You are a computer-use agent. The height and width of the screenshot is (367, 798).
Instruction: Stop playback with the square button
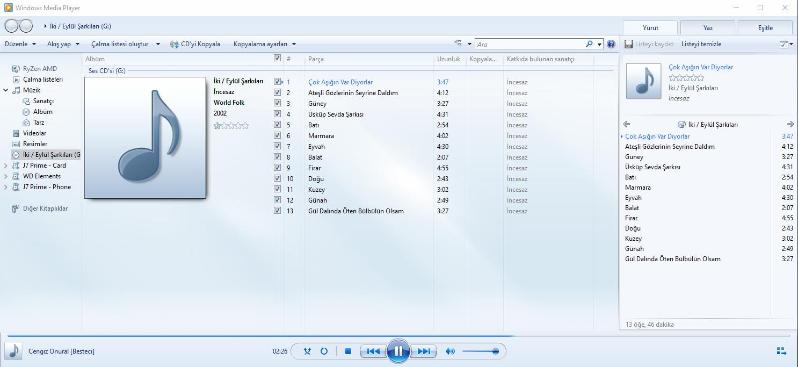(x=348, y=351)
